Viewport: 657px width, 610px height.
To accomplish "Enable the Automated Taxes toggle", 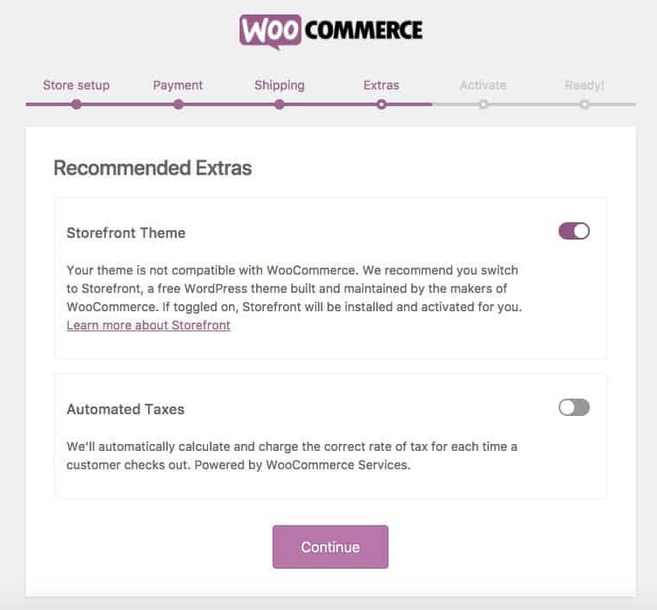I will pyautogui.click(x=574, y=407).
